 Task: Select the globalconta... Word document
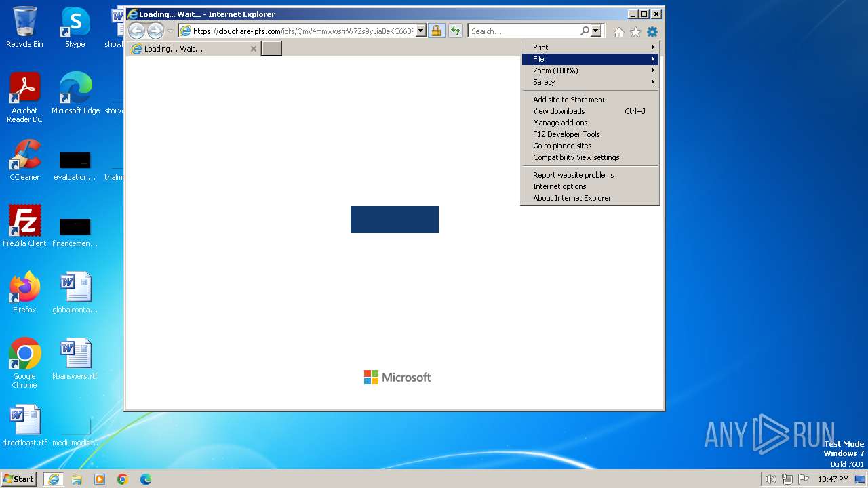click(75, 293)
